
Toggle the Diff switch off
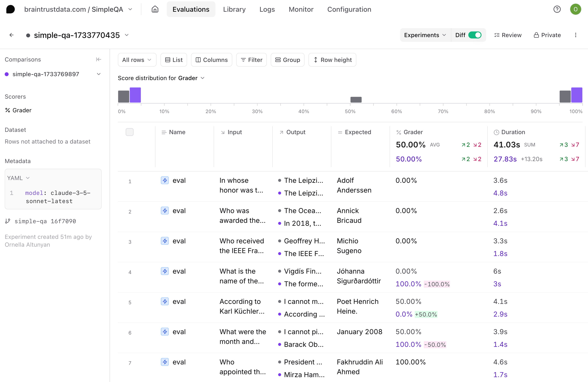475,35
